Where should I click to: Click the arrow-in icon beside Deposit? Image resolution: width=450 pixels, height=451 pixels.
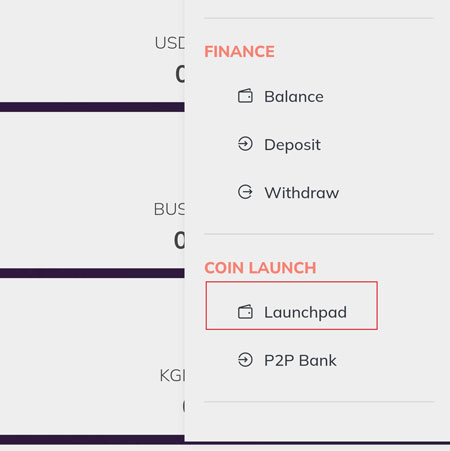[x=245, y=144]
